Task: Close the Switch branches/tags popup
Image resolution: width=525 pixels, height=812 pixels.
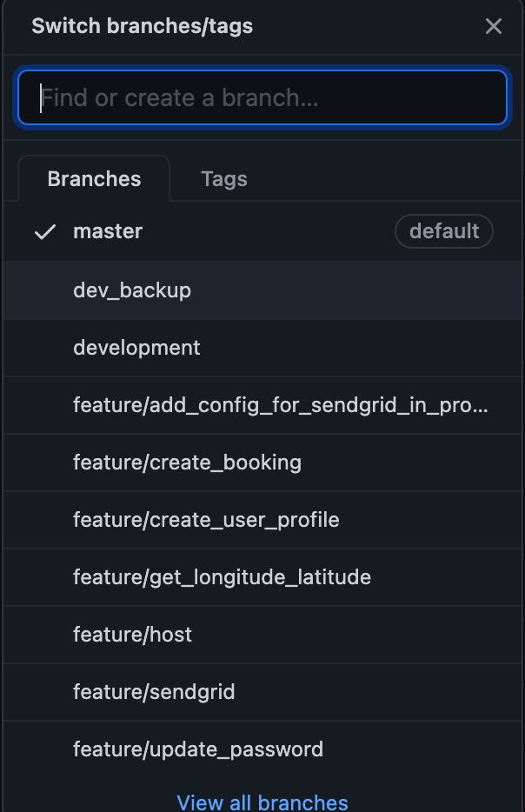Action: pos(494,26)
